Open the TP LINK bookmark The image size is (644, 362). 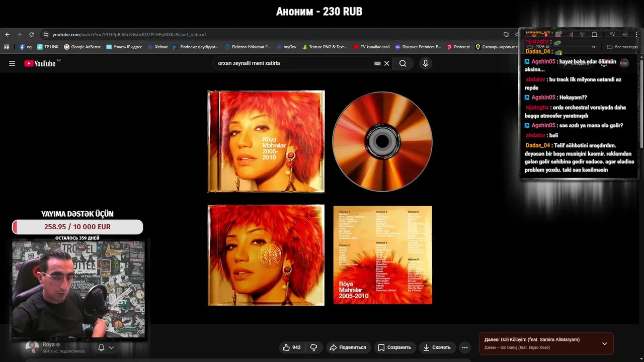(x=48, y=47)
